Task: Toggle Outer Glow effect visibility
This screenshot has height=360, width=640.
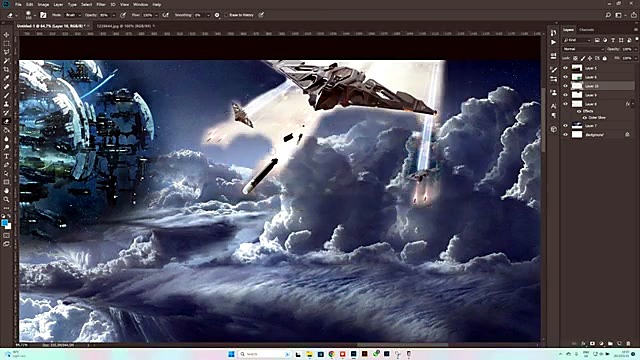Action: 584,118
